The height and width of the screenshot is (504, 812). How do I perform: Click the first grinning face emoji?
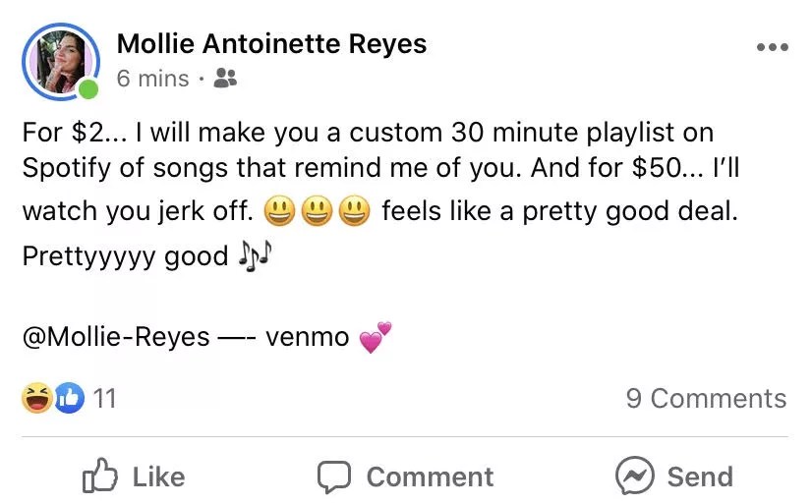(x=280, y=212)
